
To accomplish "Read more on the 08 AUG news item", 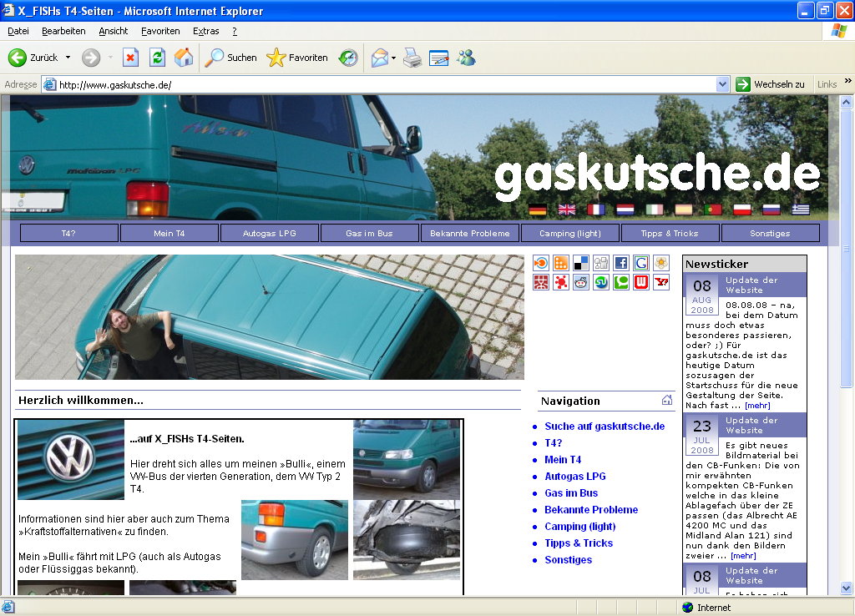I will 757,406.
